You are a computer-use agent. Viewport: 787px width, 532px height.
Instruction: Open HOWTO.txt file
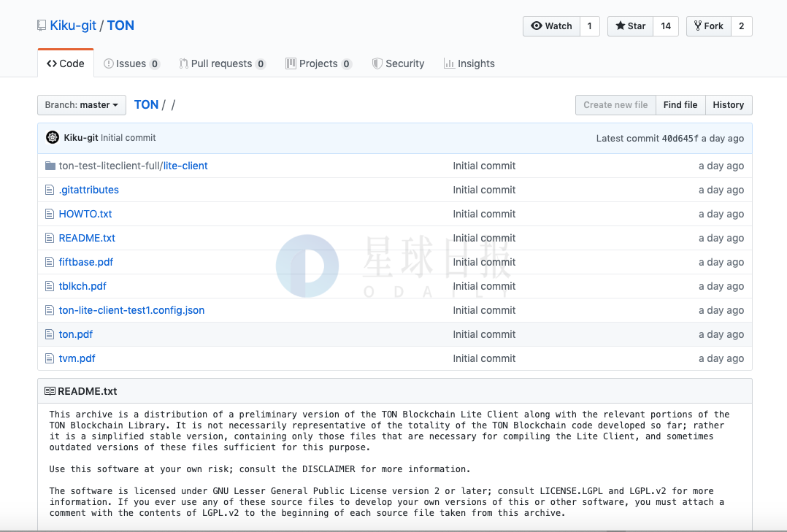coord(85,214)
